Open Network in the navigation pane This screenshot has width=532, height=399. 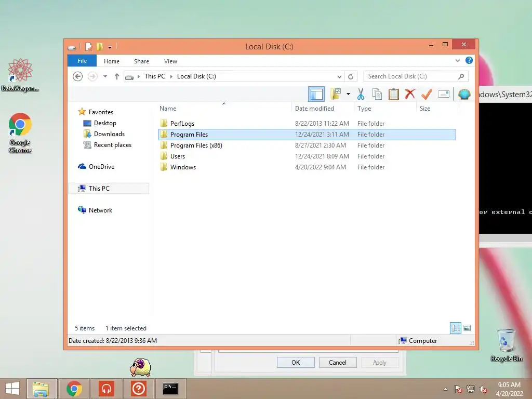coord(100,210)
